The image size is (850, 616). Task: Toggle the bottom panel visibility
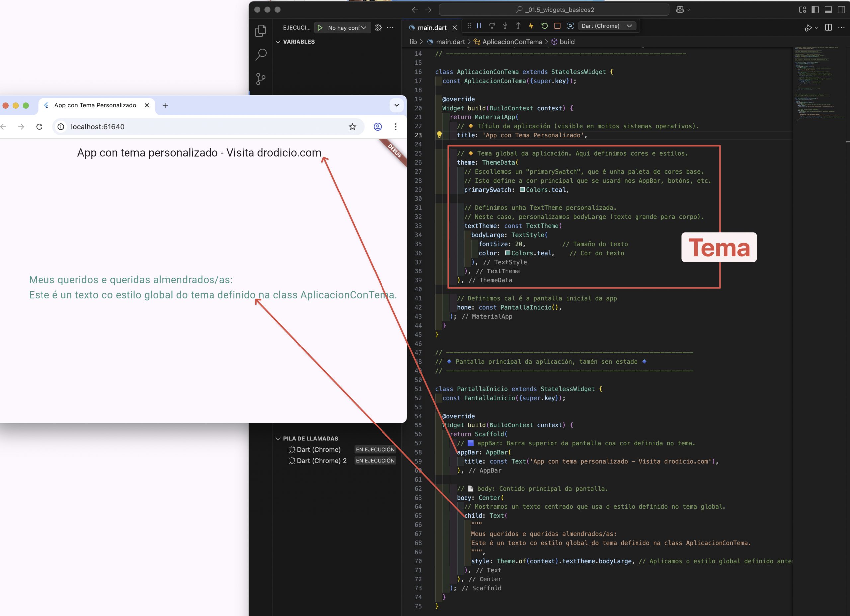(x=828, y=10)
